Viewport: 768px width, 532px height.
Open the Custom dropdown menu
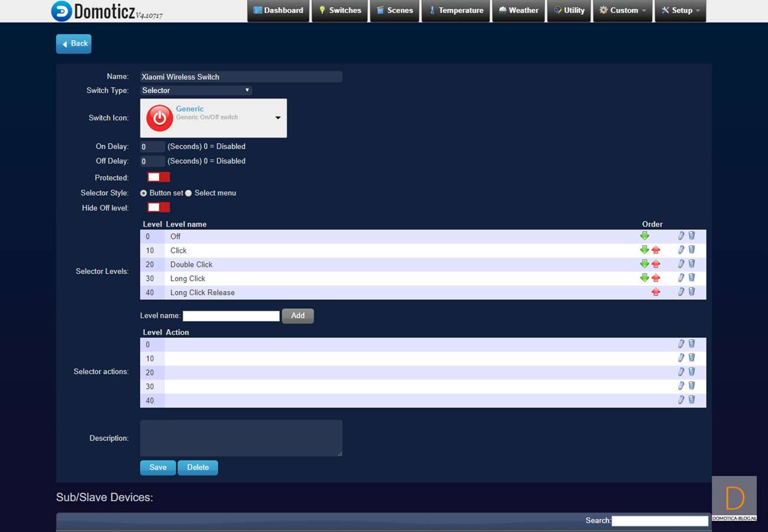622,11
